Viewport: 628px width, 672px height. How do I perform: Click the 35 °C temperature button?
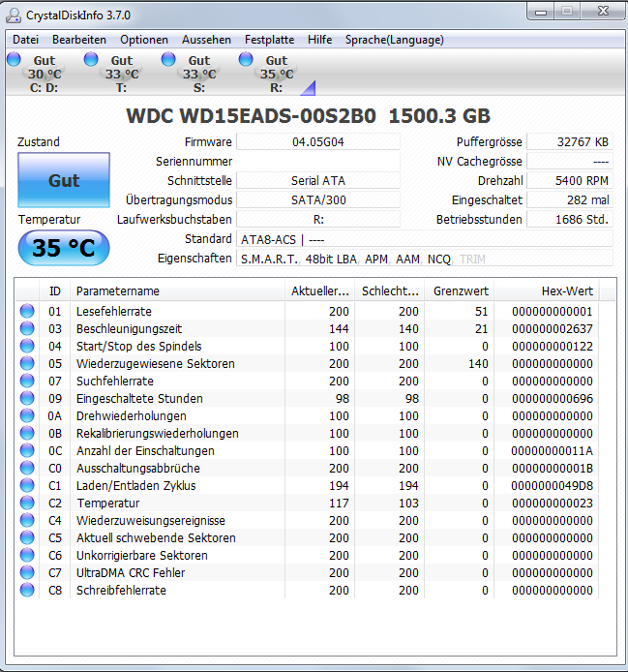pos(64,248)
